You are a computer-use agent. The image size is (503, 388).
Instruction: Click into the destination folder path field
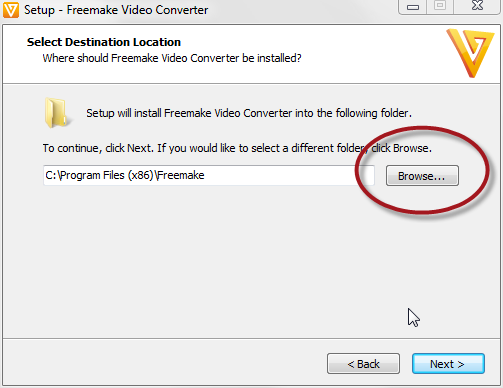tap(209, 175)
